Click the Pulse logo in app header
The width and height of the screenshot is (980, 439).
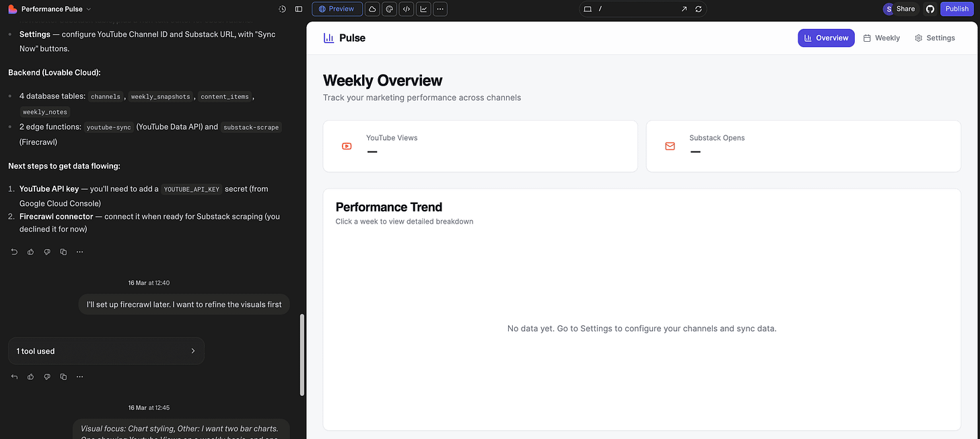click(344, 38)
